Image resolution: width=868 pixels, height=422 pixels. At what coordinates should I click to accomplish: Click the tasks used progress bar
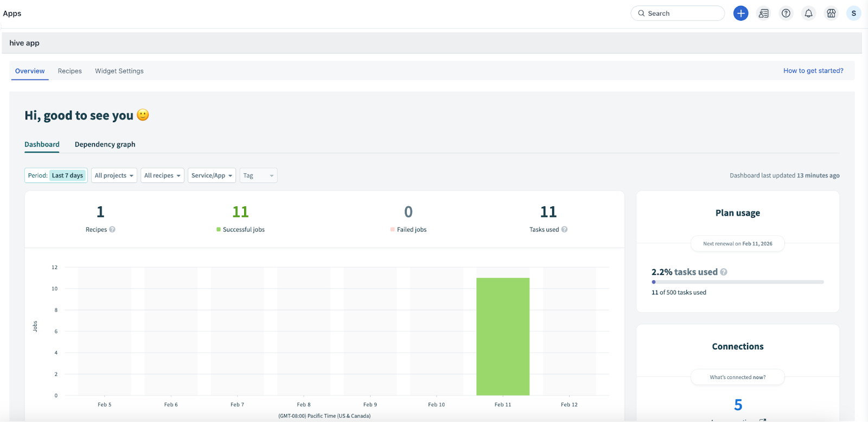click(x=738, y=282)
